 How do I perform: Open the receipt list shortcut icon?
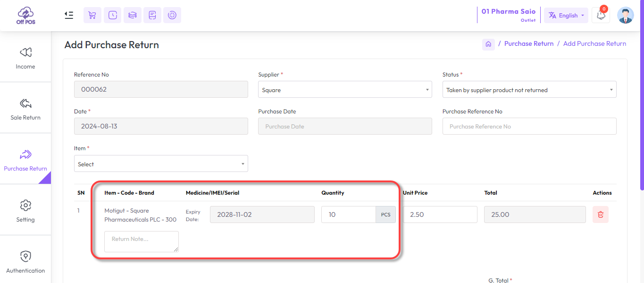tap(152, 15)
